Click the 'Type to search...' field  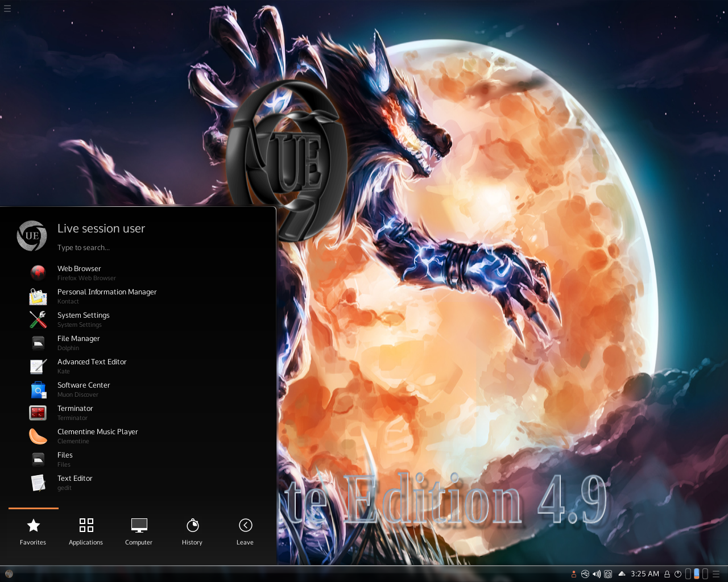pyautogui.click(x=84, y=248)
